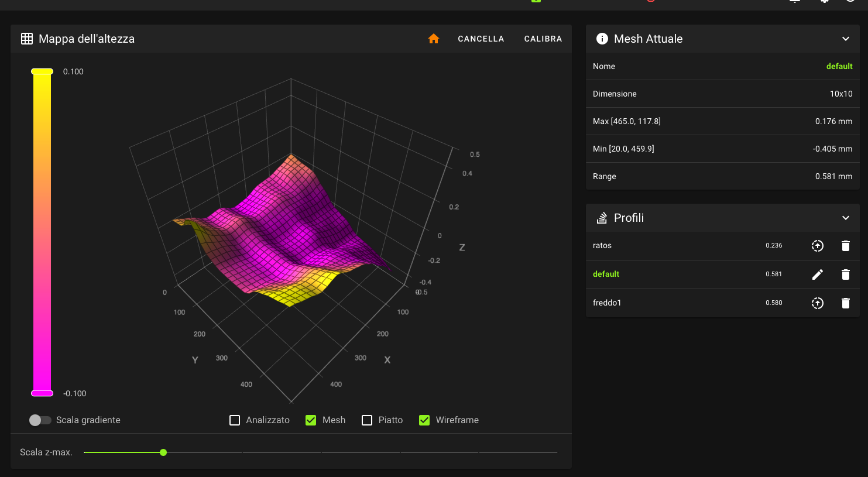Load the freddo1 profile
Image resolution: width=868 pixels, height=477 pixels.
[x=818, y=303]
